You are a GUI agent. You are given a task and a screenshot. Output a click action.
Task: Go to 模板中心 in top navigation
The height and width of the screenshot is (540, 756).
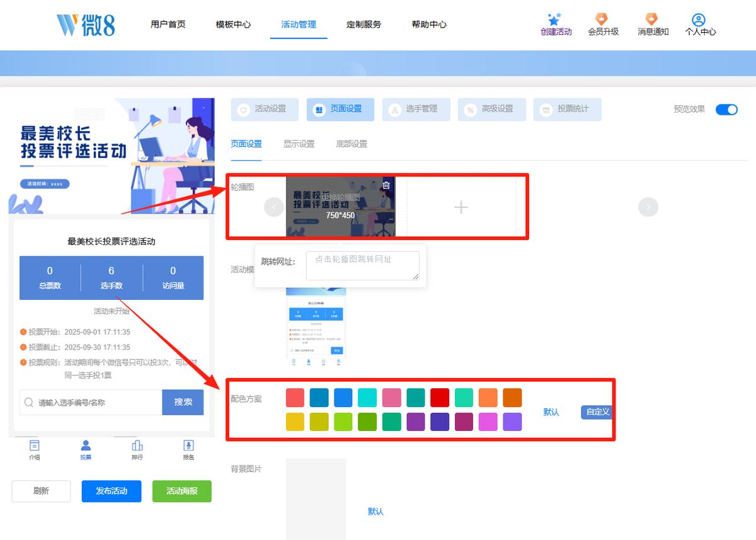click(x=233, y=25)
